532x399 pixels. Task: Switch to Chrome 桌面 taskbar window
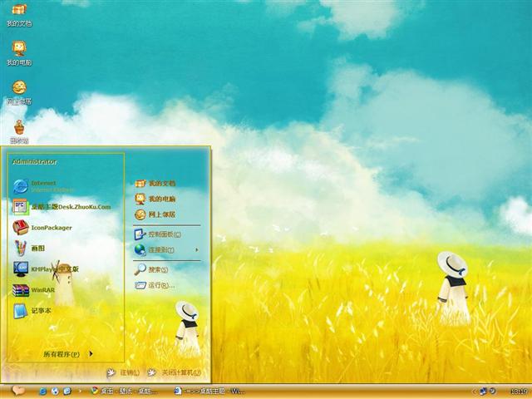point(124,392)
